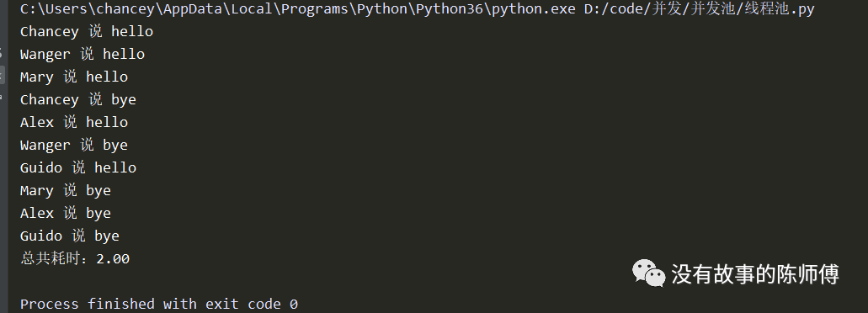The image size is (868, 313).
Task: Click the Python36 folder in the path
Action: (450, 9)
